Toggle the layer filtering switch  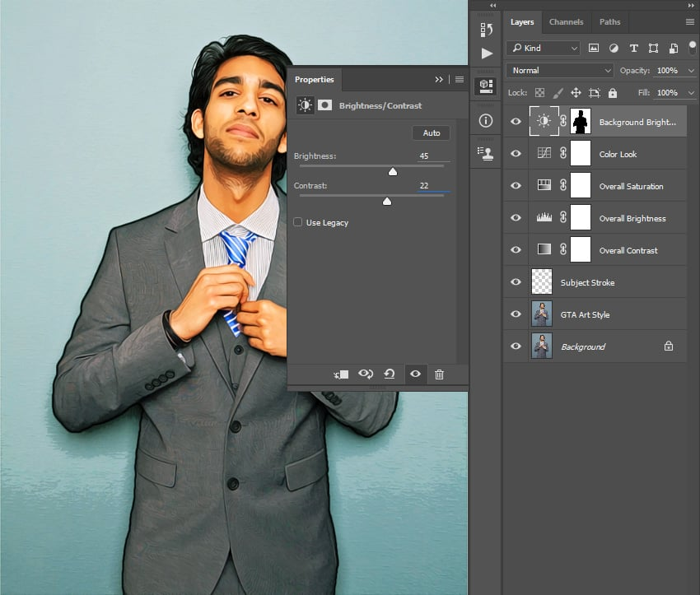[693, 48]
